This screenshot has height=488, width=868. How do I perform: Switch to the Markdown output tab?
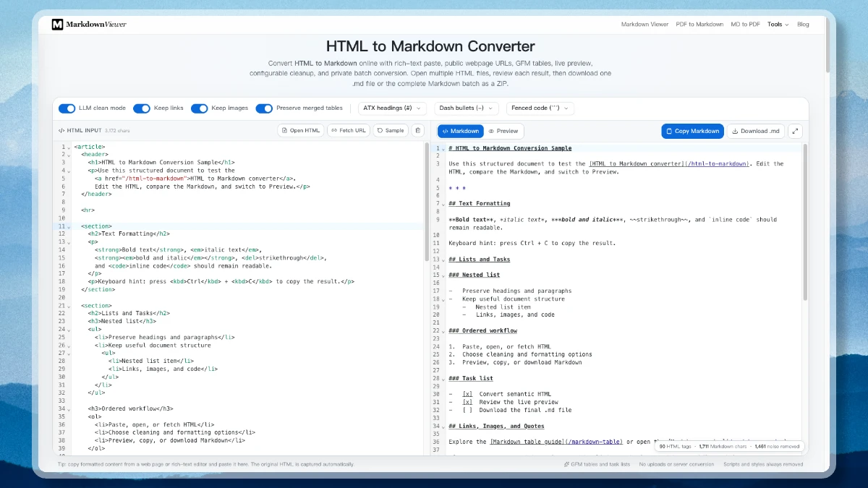click(x=461, y=131)
